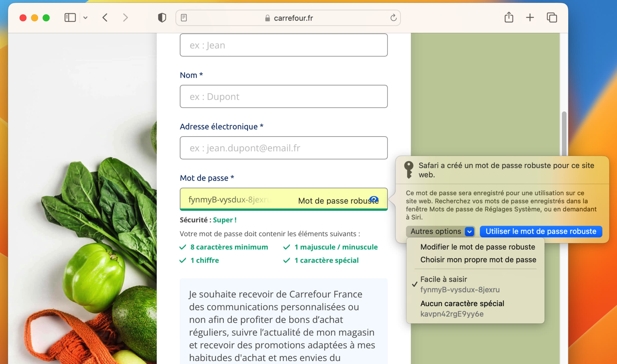Reload the carrefour.fr page
Screen dimensions: 617x364
(x=393, y=18)
